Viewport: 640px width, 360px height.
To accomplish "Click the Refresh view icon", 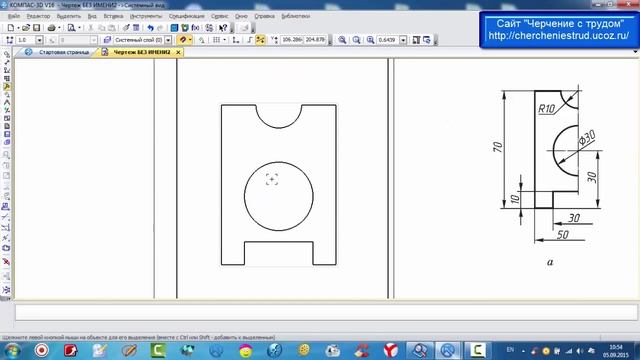I will pyautogui.click(x=427, y=40).
